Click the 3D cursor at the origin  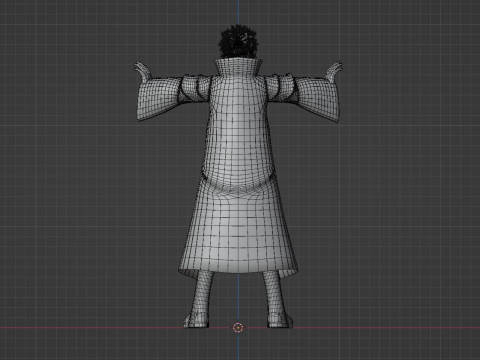[238, 328]
